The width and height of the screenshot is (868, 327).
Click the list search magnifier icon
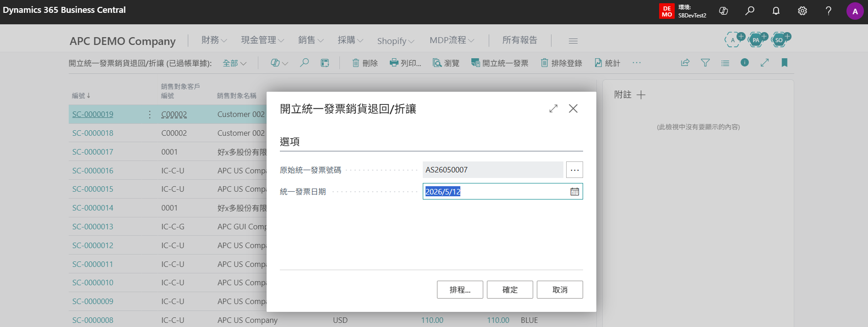pos(304,63)
